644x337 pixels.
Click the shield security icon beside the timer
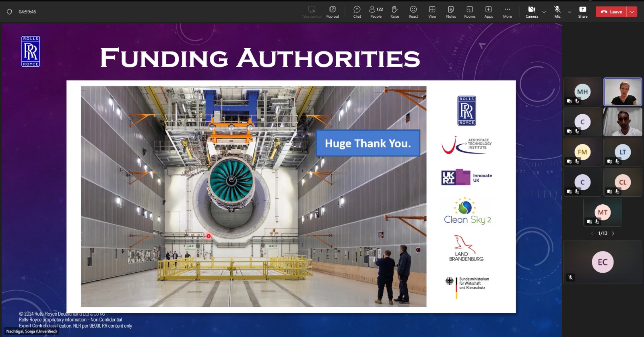pos(9,12)
